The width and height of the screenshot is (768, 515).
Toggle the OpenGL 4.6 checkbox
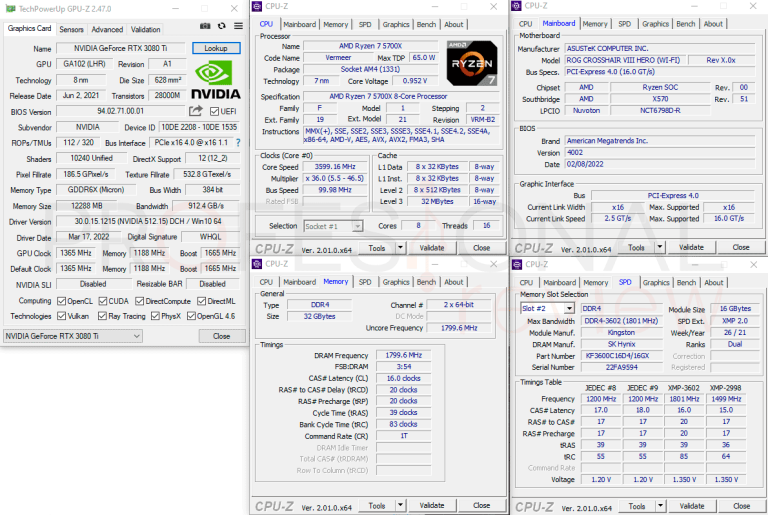click(192, 316)
